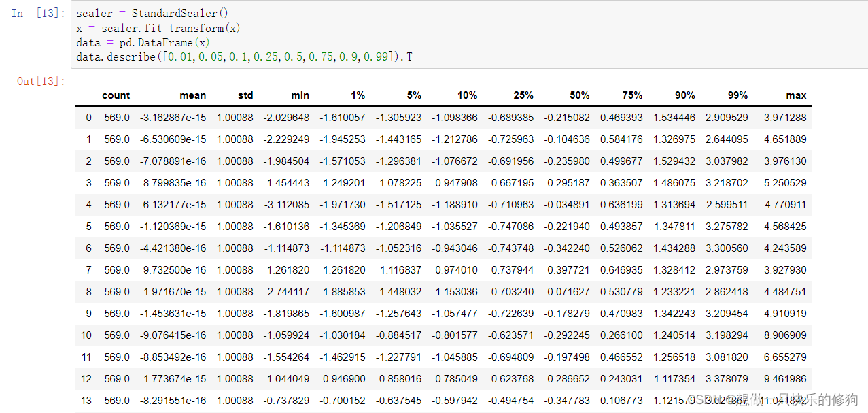
Task: Click the 'count' column header
Action: point(116,95)
